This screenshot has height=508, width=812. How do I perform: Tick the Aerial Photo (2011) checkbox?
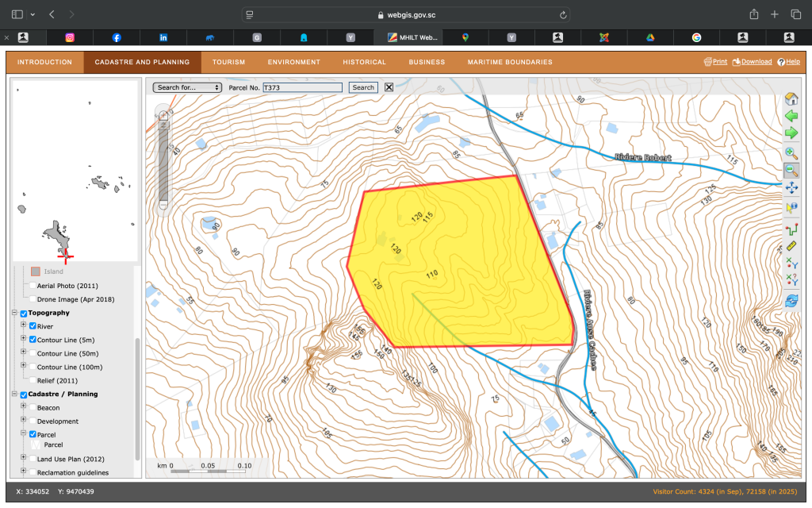coord(33,286)
